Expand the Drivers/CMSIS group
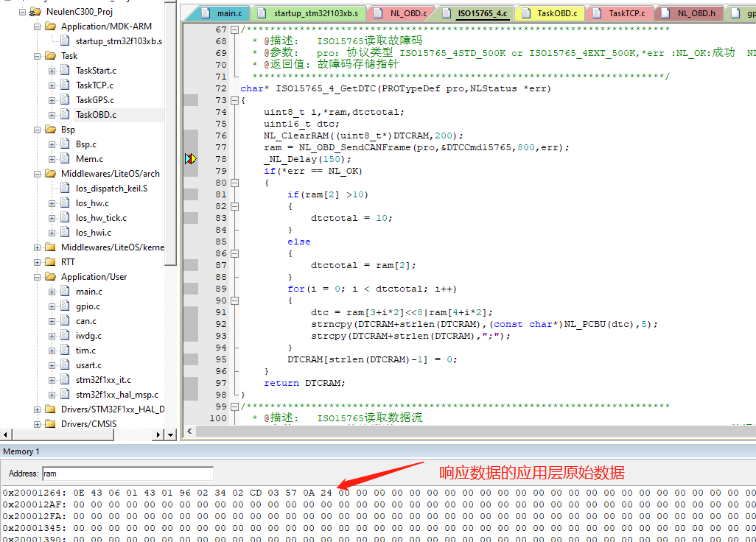Viewport: 756px width, 542px height. pyautogui.click(x=37, y=424)
